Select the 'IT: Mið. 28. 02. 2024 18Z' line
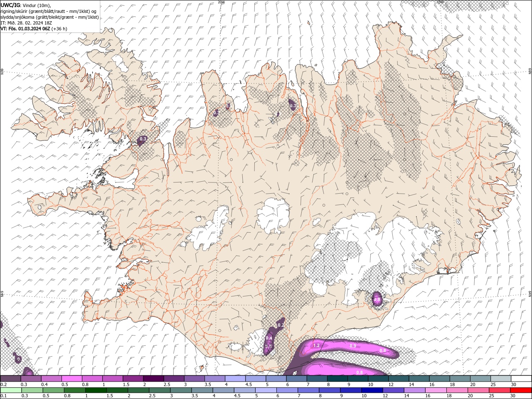The width and height of the screenshot is (532, 399). (x=25, y=23)
